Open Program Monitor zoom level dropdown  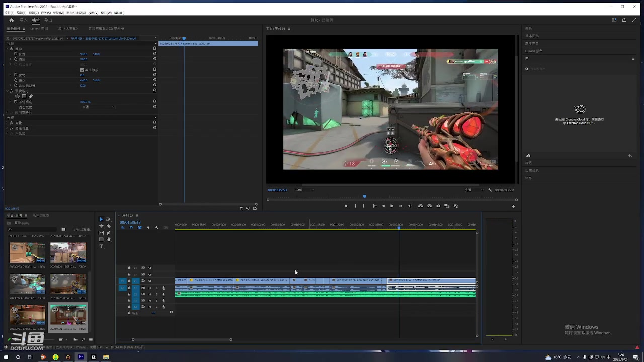305,190
